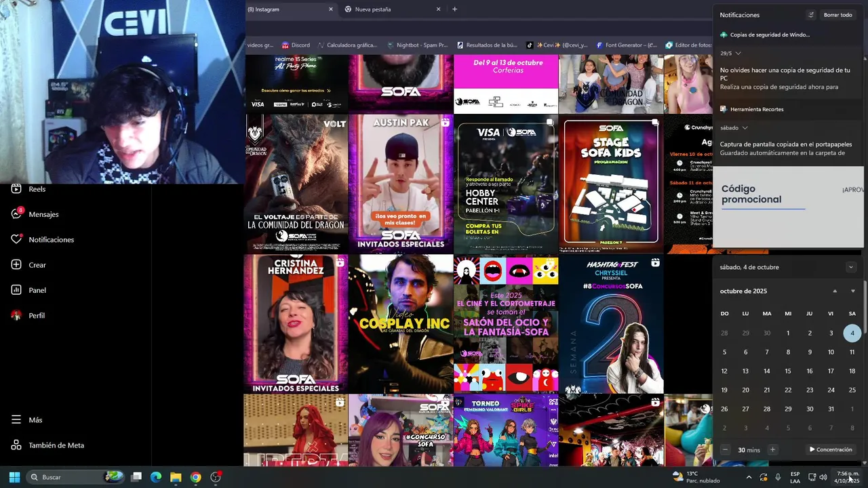Open the backup reminder notification
This screenshot has width=868, height=488.
pos(788,79)
